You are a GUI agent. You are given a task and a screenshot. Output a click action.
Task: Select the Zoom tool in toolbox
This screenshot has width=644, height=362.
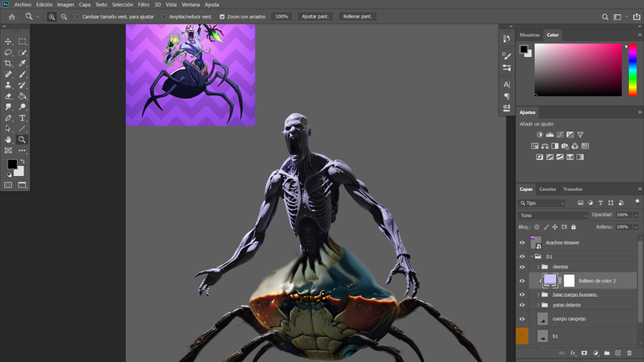(x=22, y=140)
